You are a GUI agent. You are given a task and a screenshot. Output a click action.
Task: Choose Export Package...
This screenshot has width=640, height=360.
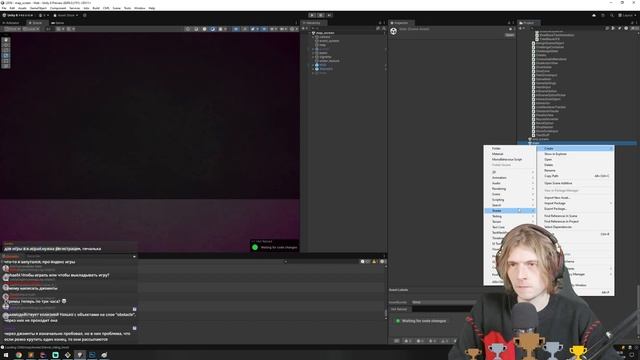(x=575, y=209)
